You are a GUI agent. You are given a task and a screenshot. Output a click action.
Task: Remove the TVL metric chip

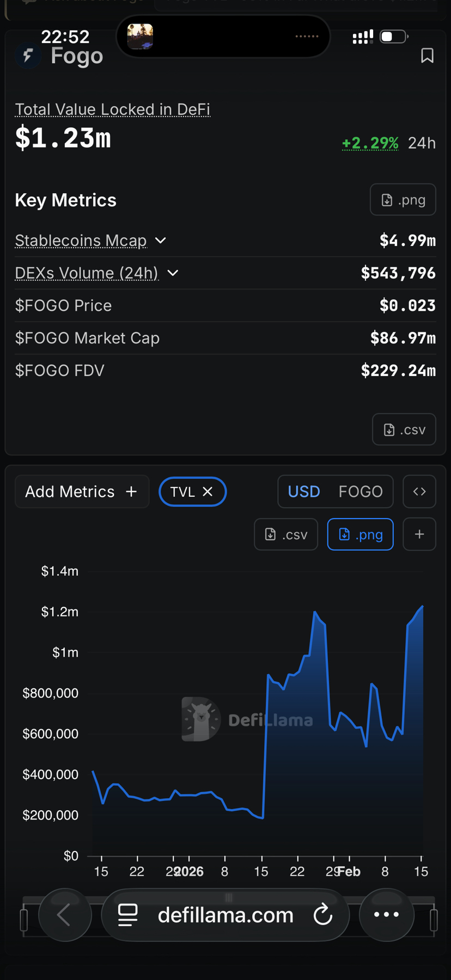point(208,491)
